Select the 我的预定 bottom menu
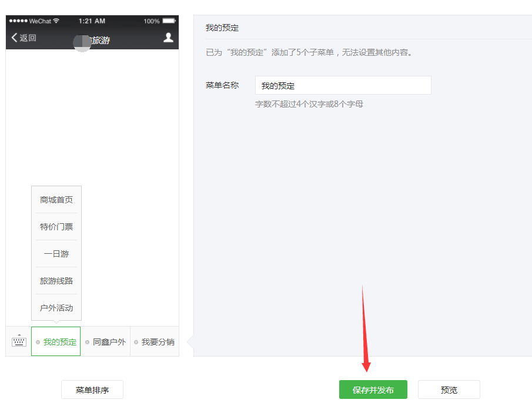The height and width of the screenshot is (413, 532). [56, 342]
